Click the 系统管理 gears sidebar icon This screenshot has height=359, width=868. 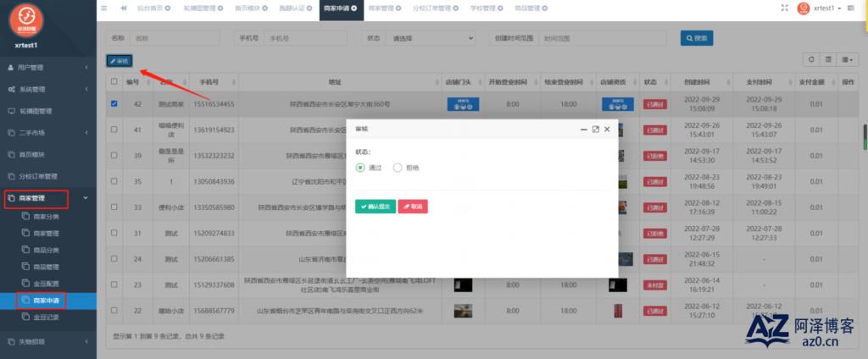(11, 89)
